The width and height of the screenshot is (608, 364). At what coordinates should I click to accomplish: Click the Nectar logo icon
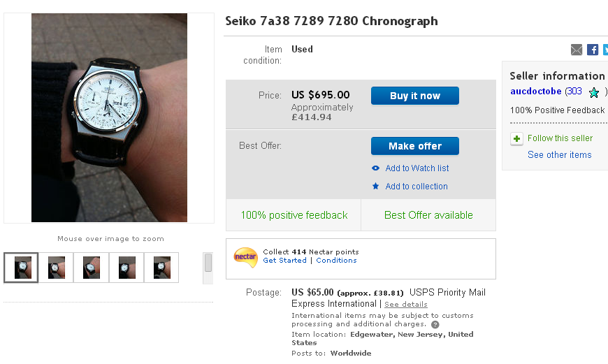click(x=245, y=257)
